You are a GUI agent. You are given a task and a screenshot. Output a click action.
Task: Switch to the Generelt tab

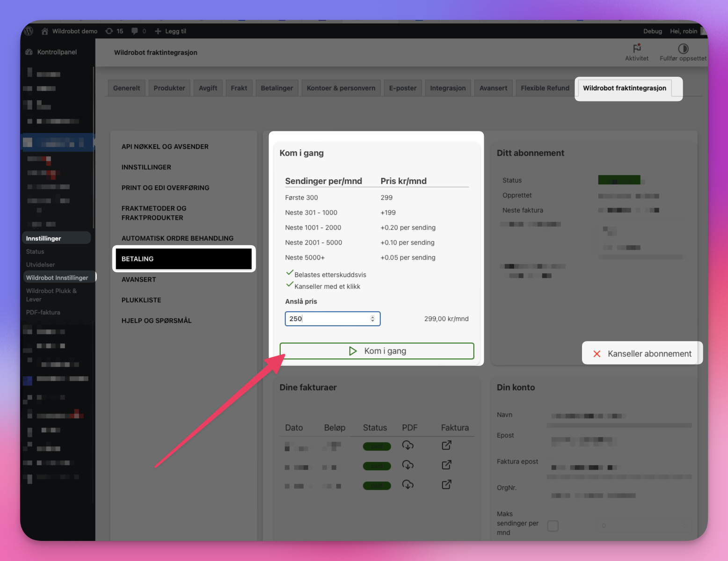(x=126, y=88)
